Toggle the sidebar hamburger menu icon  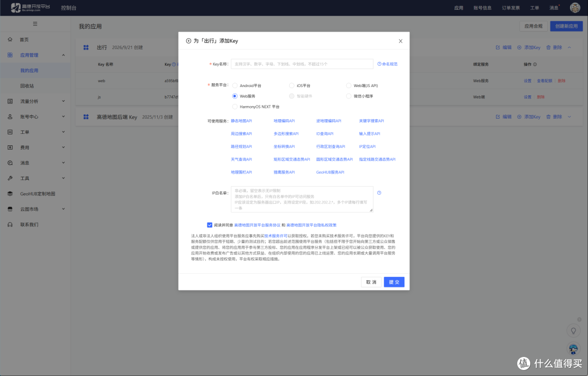35,23
